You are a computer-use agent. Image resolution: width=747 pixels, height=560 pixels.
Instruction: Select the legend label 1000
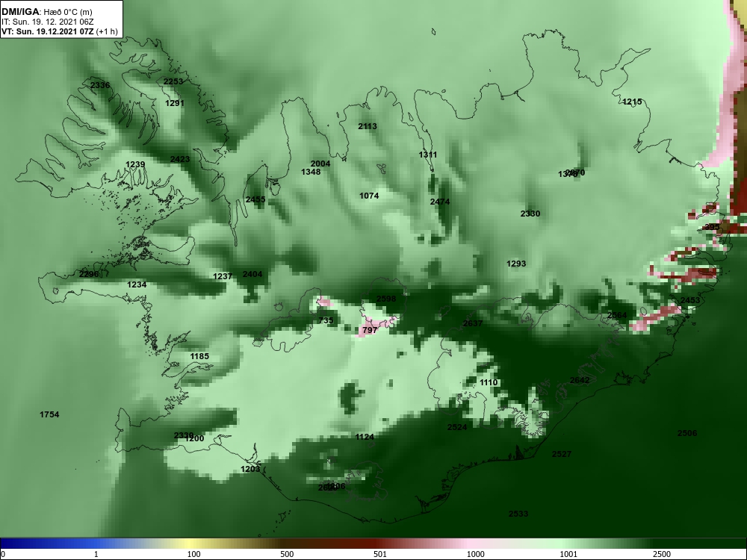pyautogui.click(x=476, y=554)
